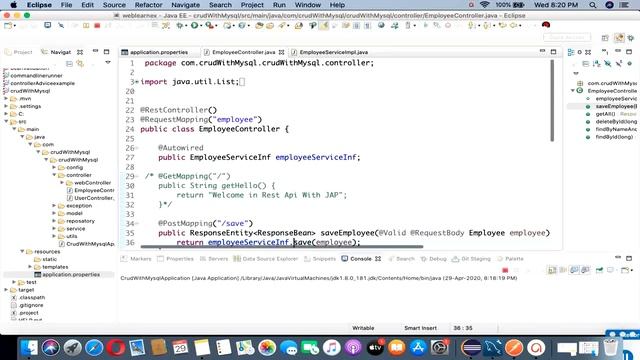Image resolution: width=640 pixels, height=360 pixels.
Task: Click the red Terminate icon in main toolbar
Action: click(97, 25)
